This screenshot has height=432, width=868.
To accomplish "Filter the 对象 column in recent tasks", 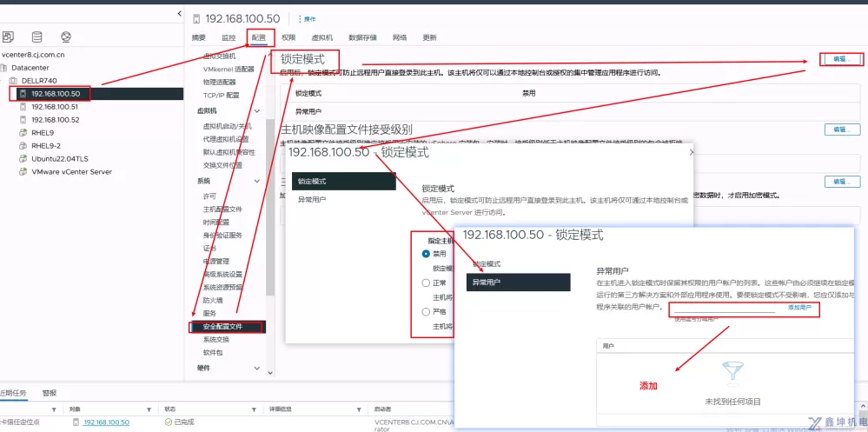I will 149,410.
